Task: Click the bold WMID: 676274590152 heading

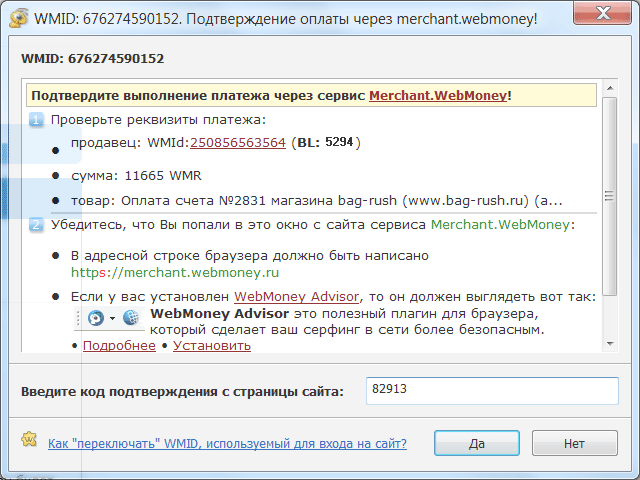Action: [x=93, y=58]
